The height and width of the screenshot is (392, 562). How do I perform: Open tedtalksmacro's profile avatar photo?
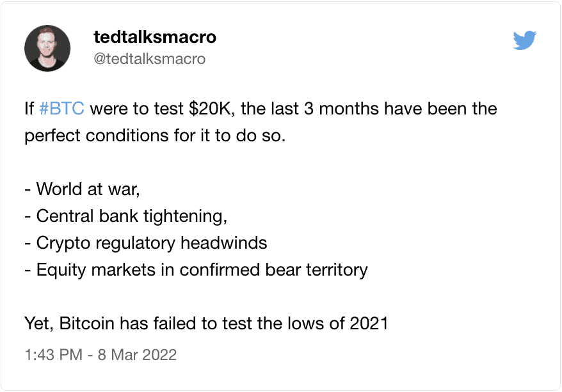tap(47, 48)
